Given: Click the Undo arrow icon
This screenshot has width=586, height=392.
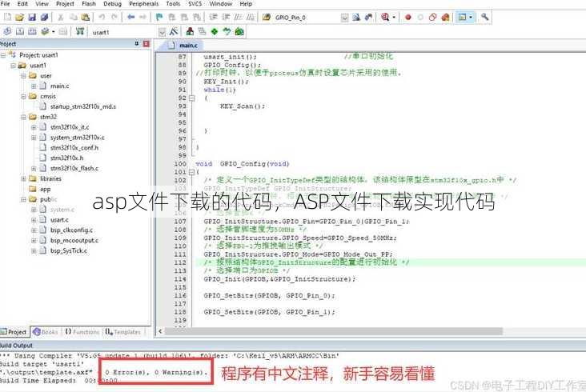Looking at the screenshot, I should click(102, 17).
